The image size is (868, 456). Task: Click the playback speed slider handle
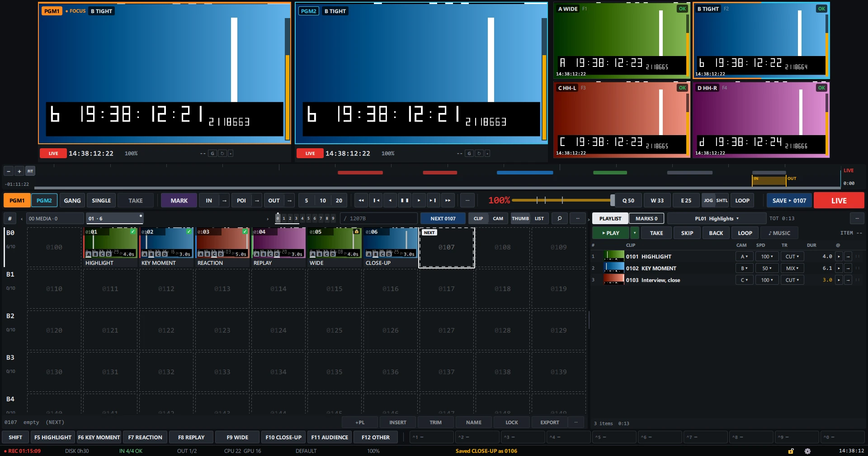[613, 200]
